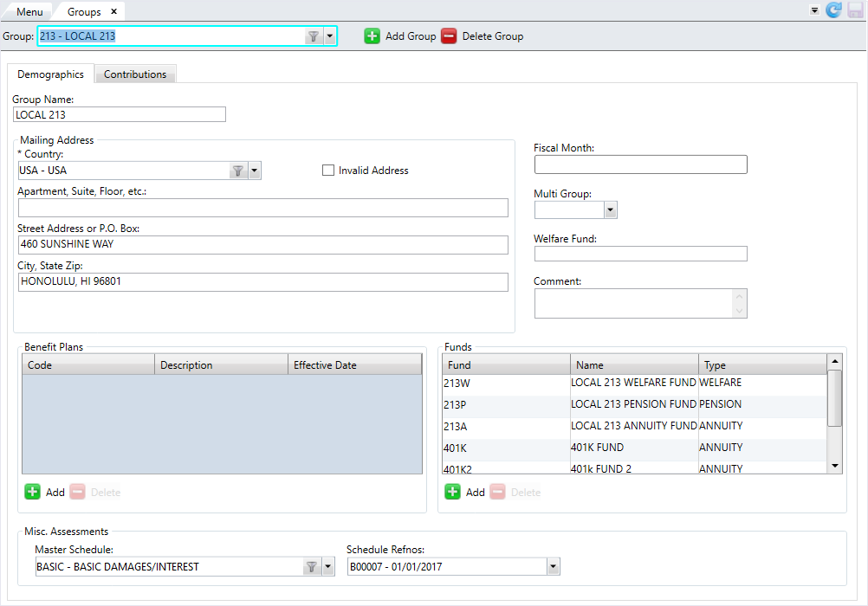
Task: Click the Funds list scroll down arrow
Action: (x=835, y=466)
